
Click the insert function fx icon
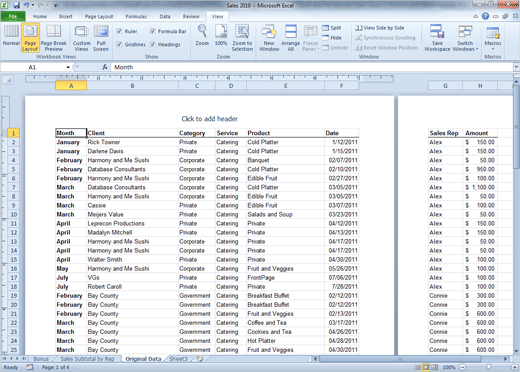click(105, 67)
